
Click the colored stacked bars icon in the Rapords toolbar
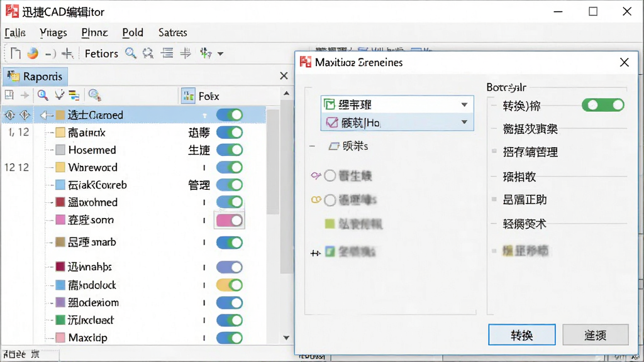tap(74, 96)
